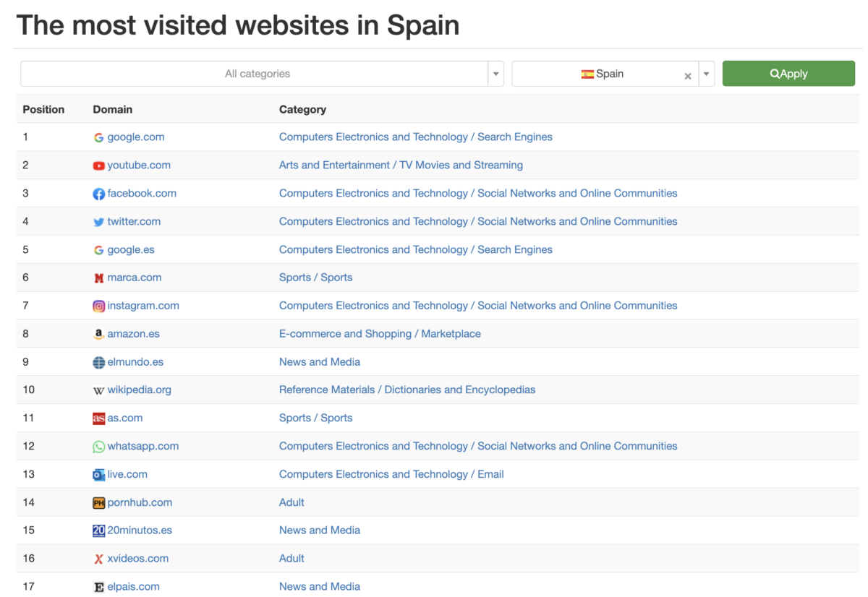The height and width of the screenshot is (597, 868).
Task: Click the Amazon favicon icon
Action: tap(98, 334)
